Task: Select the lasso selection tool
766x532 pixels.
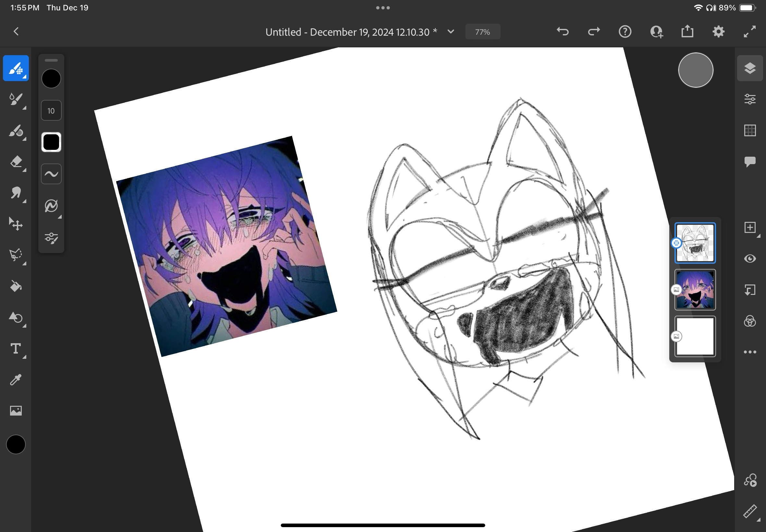Action: pyautogui.click(x=16, y=255)
